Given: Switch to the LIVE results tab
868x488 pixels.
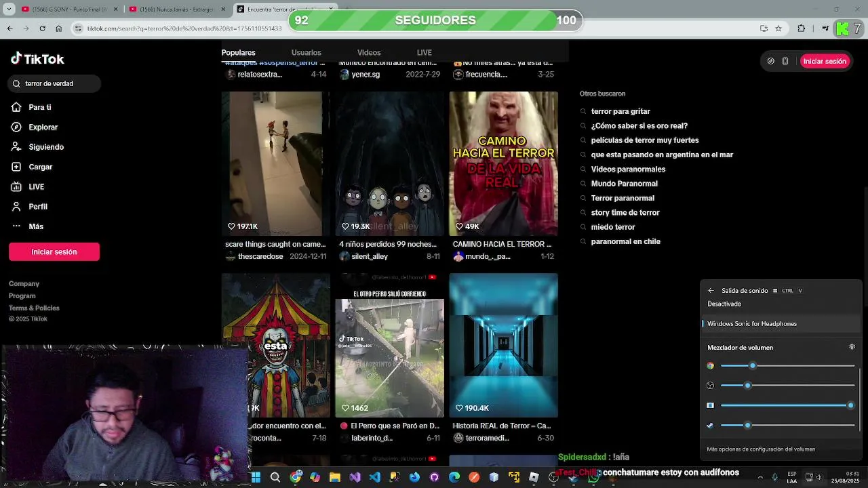Looking at the screenshot, I should [x=425, y=52].
